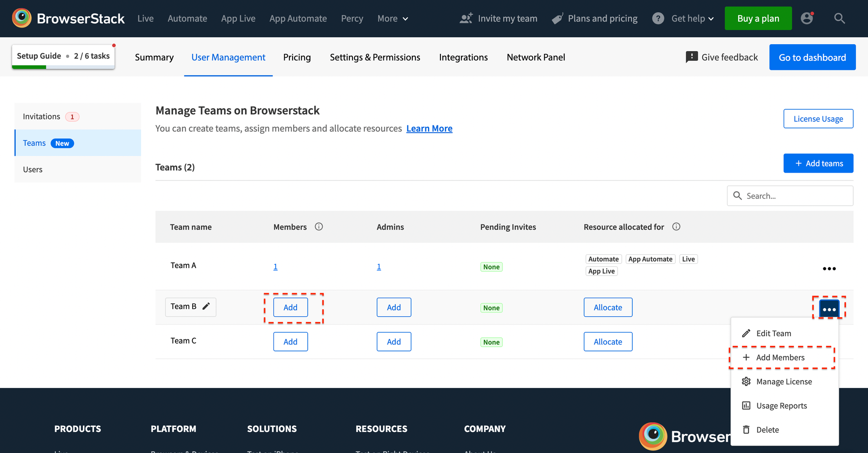Click the Add teams button
This screenshot has height=453, width=868.
coord(818,163)
